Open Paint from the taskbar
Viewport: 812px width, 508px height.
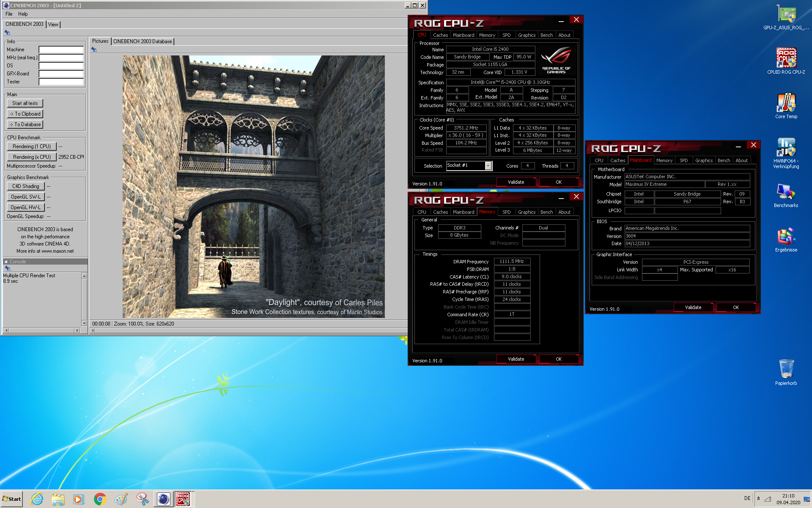pos(121,499)
